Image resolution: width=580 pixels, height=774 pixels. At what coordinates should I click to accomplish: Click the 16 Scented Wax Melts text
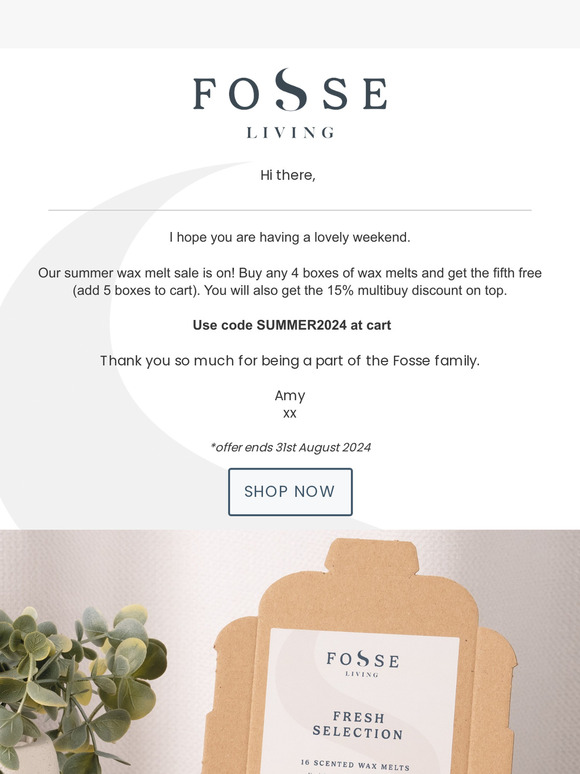pos(355,765)
